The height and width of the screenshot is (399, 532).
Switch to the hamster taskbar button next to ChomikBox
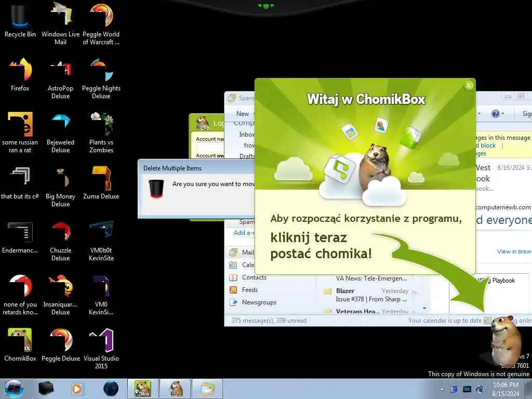(175, 389)
